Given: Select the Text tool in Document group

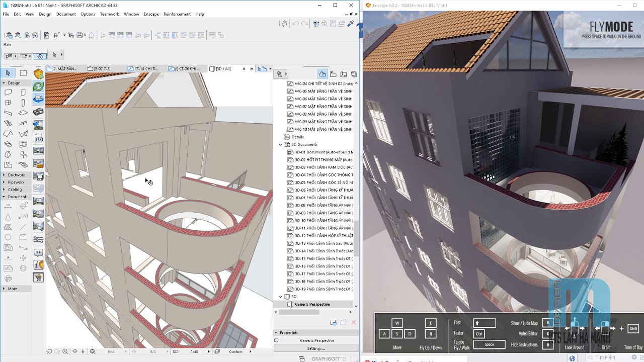Looking at the screenshot, I should coord(8,217).
